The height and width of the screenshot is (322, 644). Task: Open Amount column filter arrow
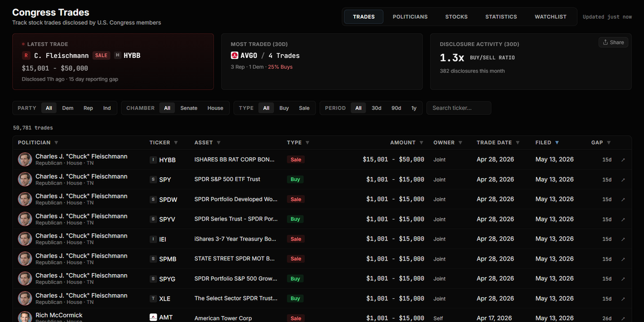click(421, 143)
